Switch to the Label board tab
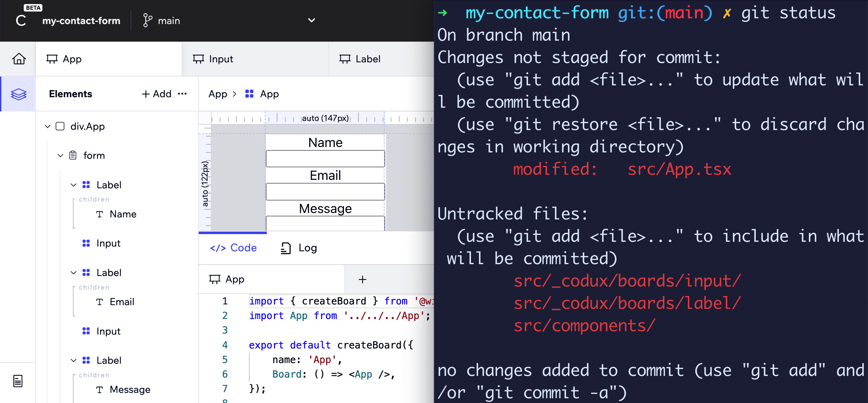 click(360, 59)
